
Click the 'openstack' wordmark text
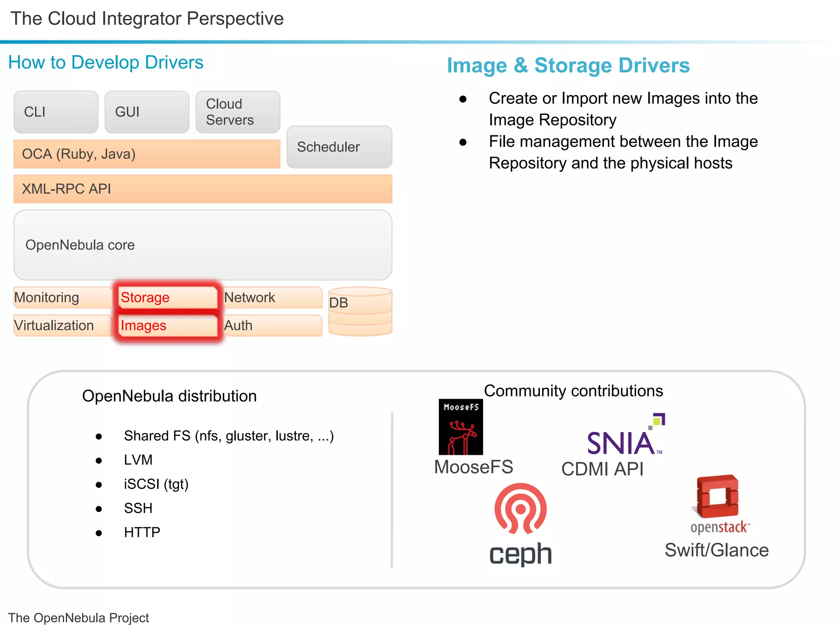(x=721, y=527)
